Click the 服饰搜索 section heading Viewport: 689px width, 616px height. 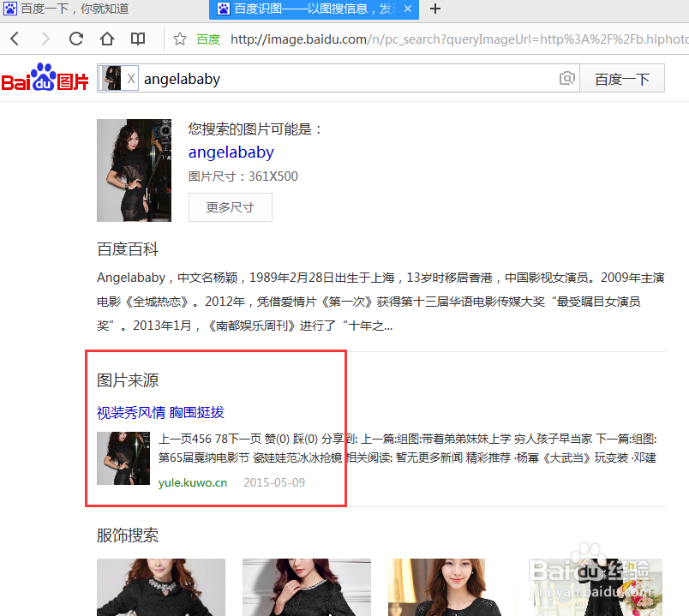click(128, 535)
